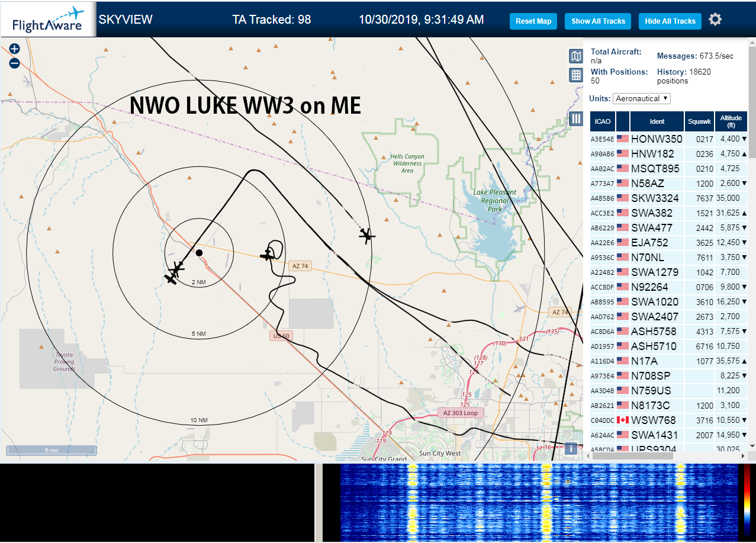Select the SWA1020 aircraft row

(668, 301)
